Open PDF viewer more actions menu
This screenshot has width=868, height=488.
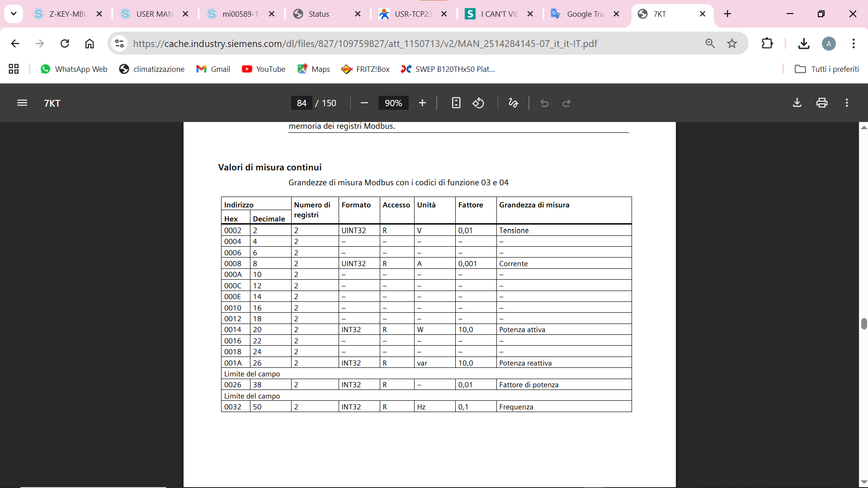pos(847,103)
